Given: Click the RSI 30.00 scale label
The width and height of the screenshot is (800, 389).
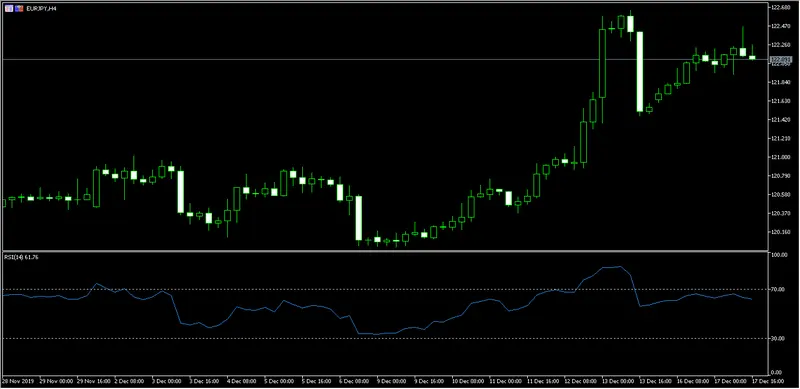Looking at the screenshot, I should pos(778,338).
